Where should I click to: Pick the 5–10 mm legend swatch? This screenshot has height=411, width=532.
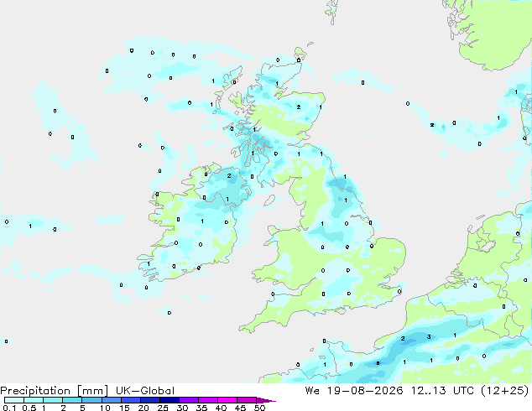pyautogui.click(x=91, y=400)
